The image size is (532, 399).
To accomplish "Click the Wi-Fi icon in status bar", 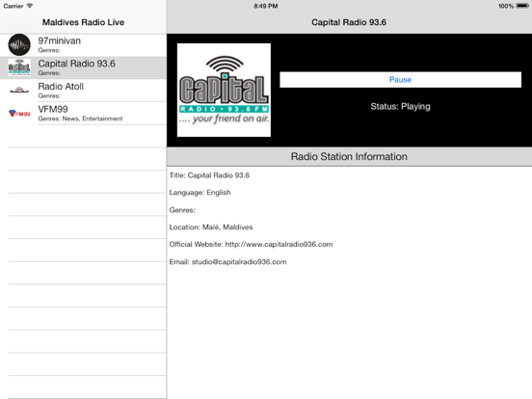I will coord(30,6).
